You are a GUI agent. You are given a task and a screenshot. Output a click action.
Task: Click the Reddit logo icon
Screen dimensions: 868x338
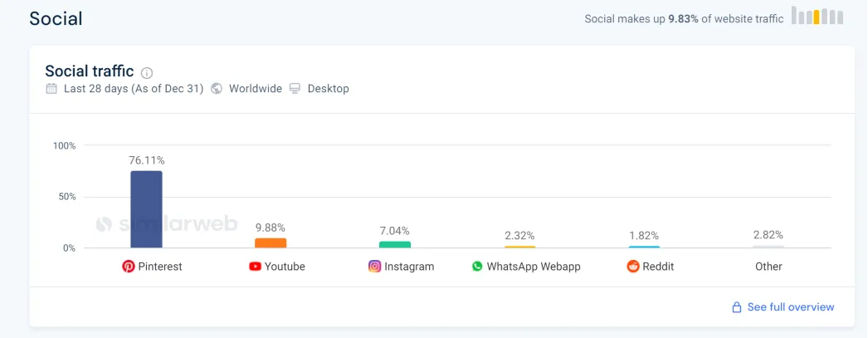click(x=632, y=267)
